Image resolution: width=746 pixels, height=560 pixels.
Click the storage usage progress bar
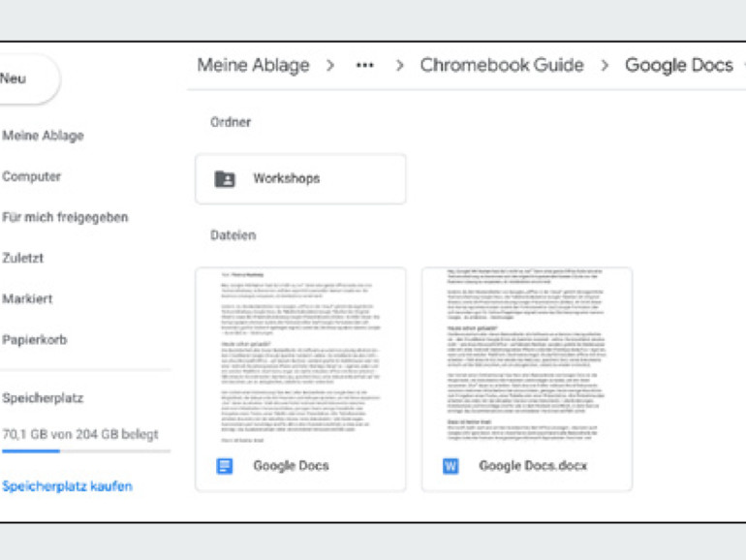click(86, 451)
